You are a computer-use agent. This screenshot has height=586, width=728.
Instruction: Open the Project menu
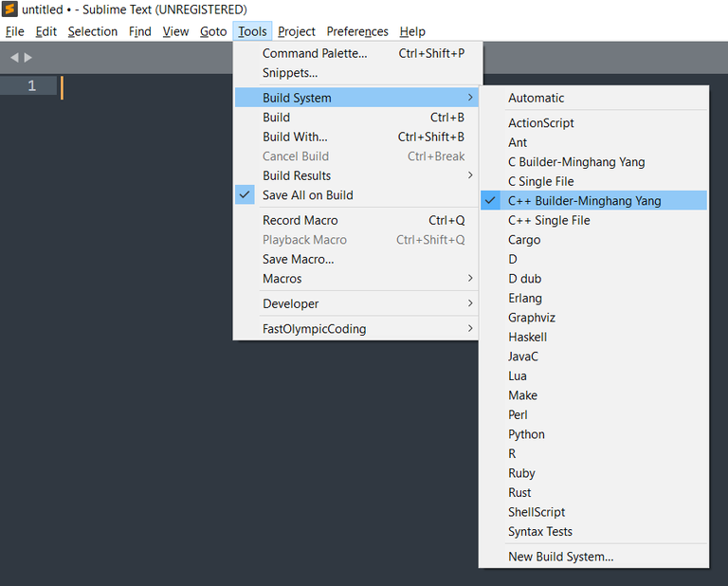296,31
